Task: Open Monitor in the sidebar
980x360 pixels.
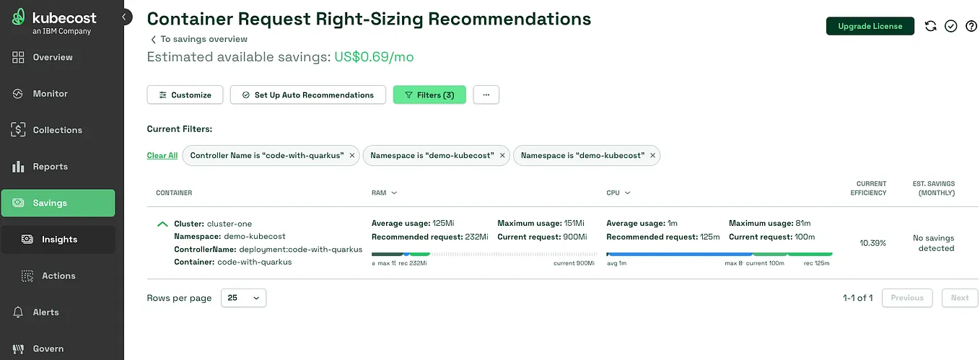Action: click(50, 94)
